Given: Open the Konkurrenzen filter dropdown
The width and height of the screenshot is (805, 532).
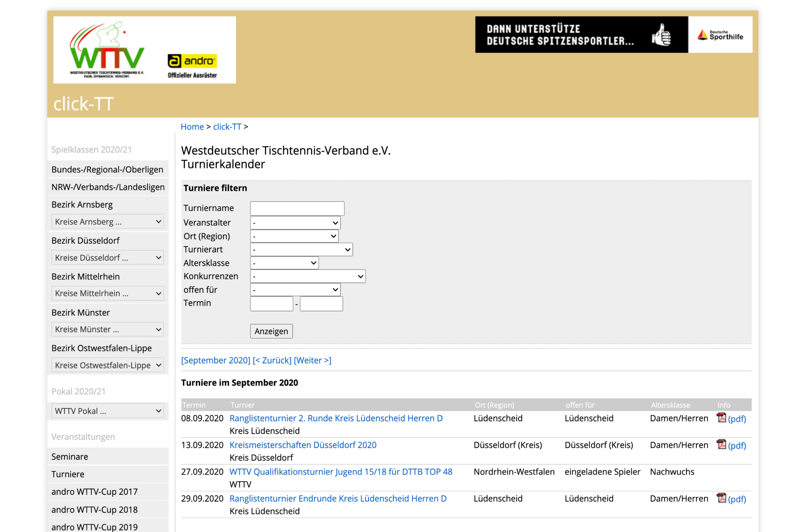Looking at the screenshot, I should click(308, 276).
